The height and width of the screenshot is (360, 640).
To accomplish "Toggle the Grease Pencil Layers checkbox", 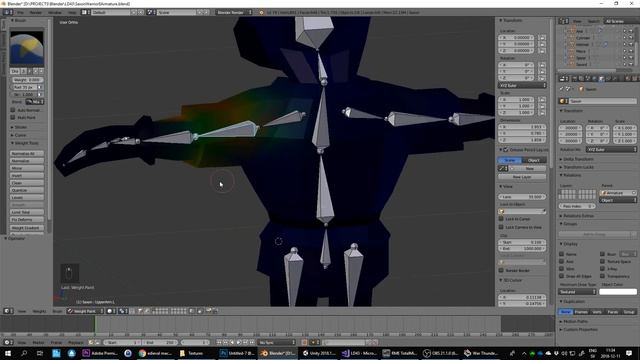I will point(506,150).
